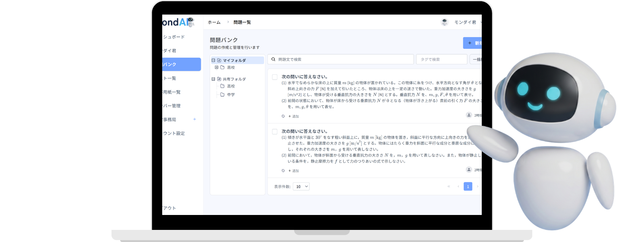This screenshot has width=644, height=242.
Task: Click the blue 新規 button
Action: pos(473,43)
